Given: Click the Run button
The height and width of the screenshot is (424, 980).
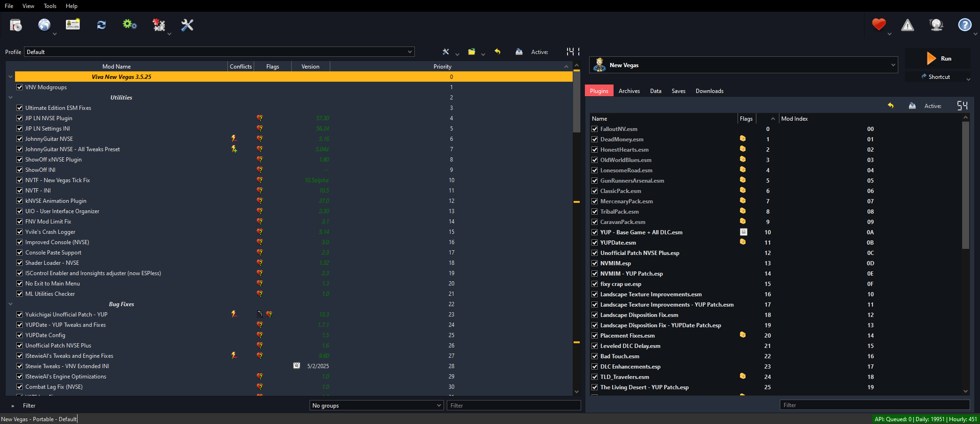Looking at the screenshot, I should point(938,59).
